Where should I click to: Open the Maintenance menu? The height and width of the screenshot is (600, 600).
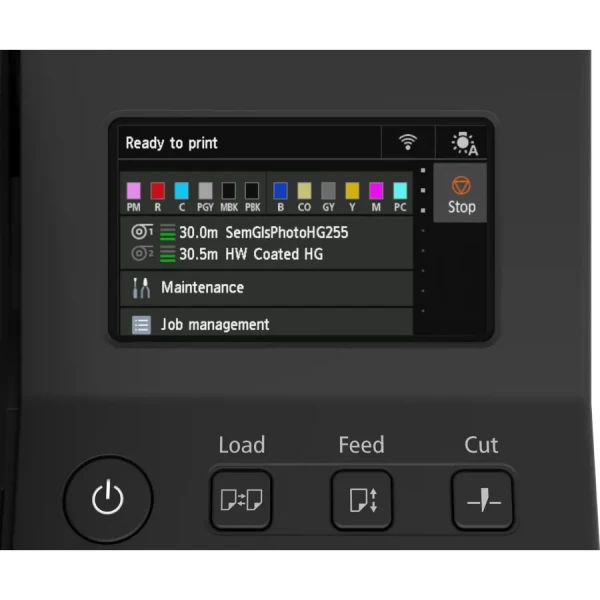[x=266, y=288]
